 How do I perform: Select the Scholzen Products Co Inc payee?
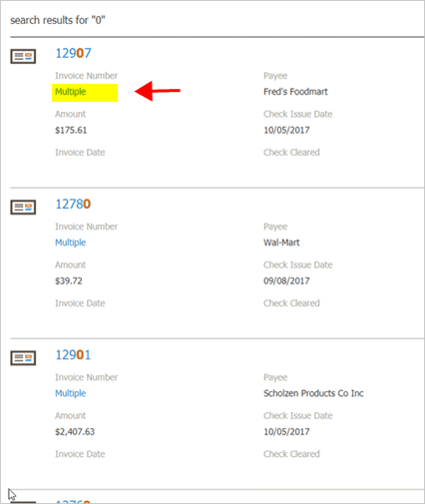(313, 393)
